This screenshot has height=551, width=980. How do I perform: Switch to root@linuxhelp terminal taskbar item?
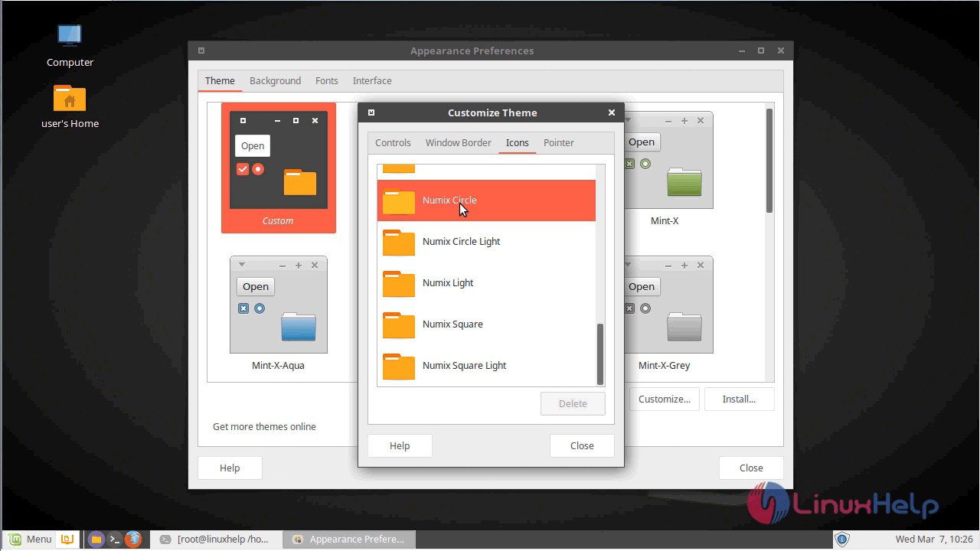click(x=215, y=540)
